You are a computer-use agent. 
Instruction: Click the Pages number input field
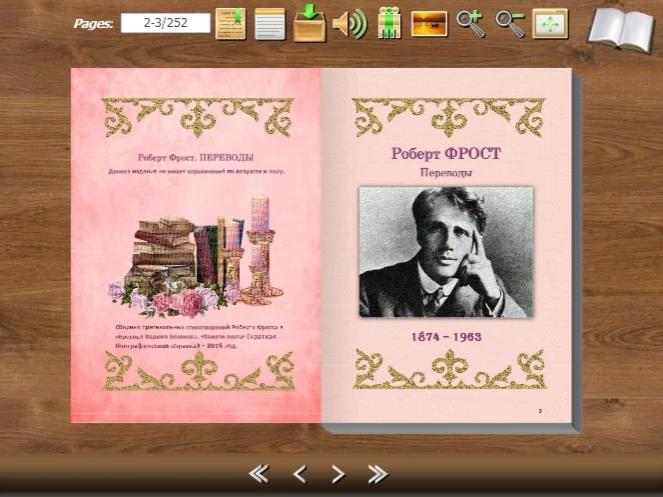[x=165, y=22]
